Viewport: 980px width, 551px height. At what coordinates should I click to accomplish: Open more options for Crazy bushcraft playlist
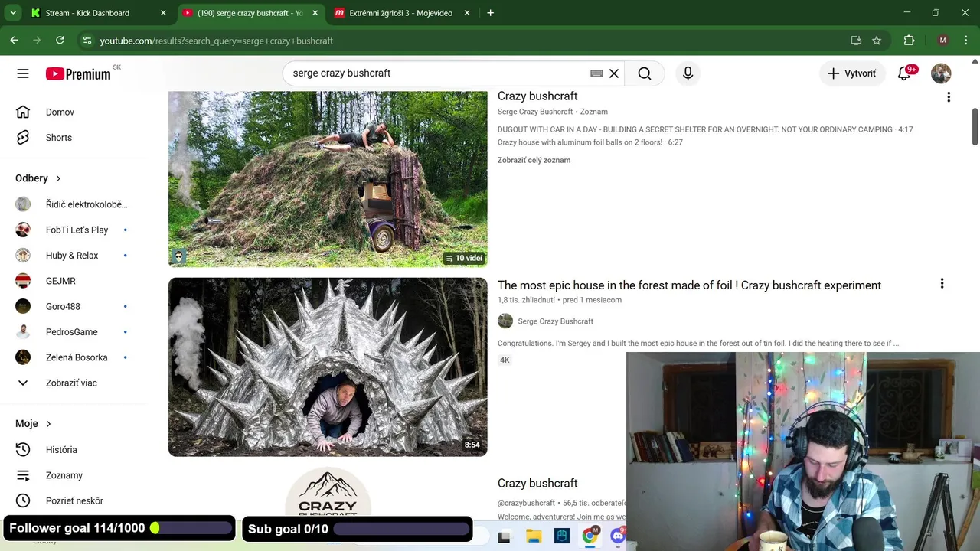[x=949, y=97]
